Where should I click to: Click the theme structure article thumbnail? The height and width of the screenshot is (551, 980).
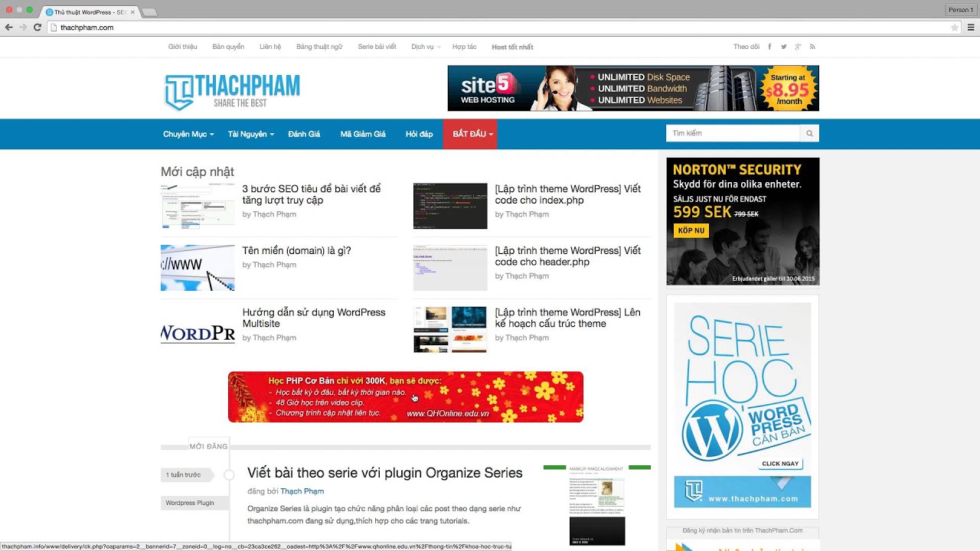pyautogui.click(x=450, y=330)
